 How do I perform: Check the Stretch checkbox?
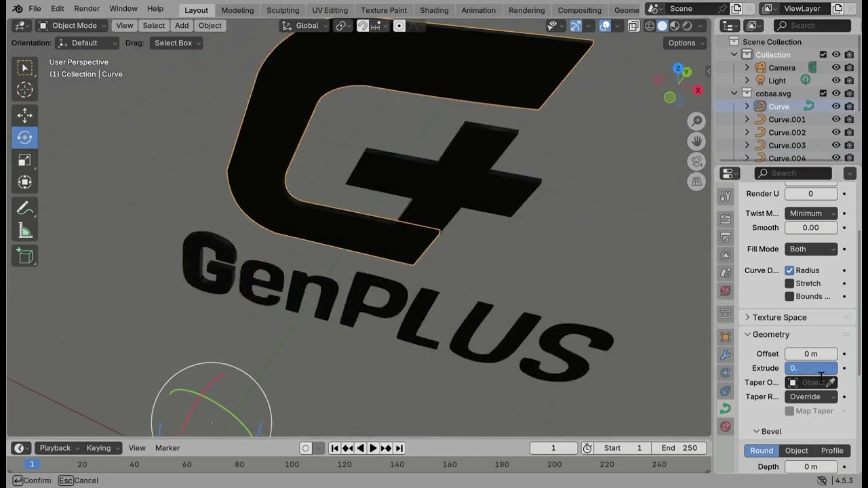click(789, 283)
